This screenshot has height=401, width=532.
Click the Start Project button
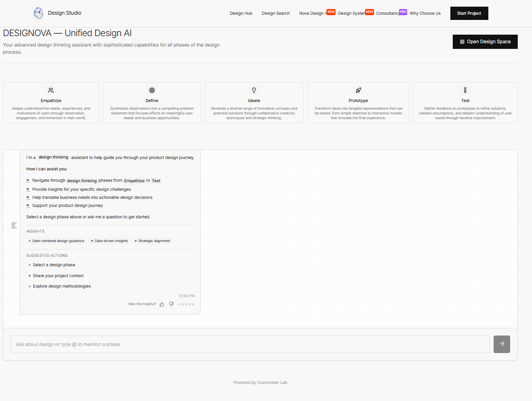pos(469,13)
